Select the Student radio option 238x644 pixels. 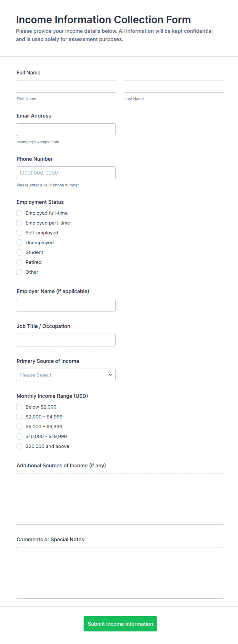[19, 252]
